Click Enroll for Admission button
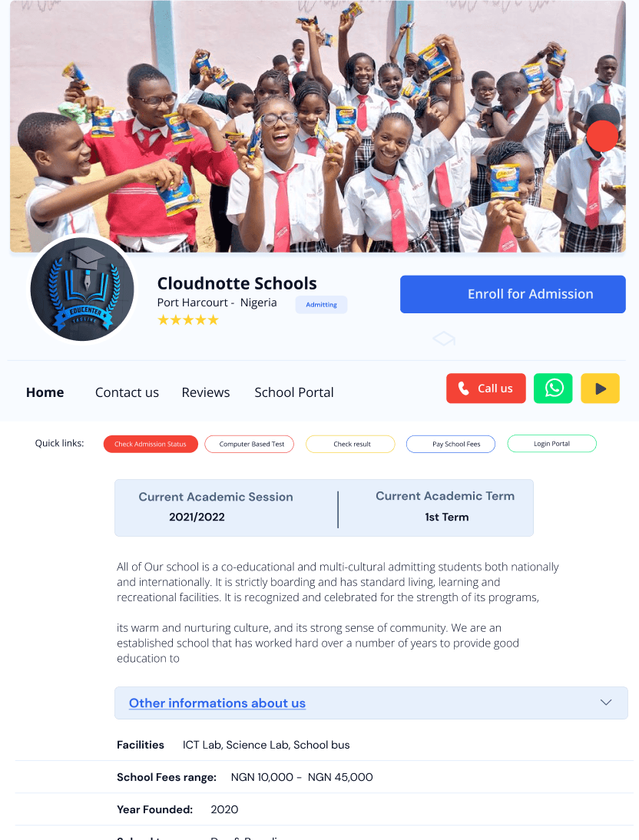 click(512, 294)
